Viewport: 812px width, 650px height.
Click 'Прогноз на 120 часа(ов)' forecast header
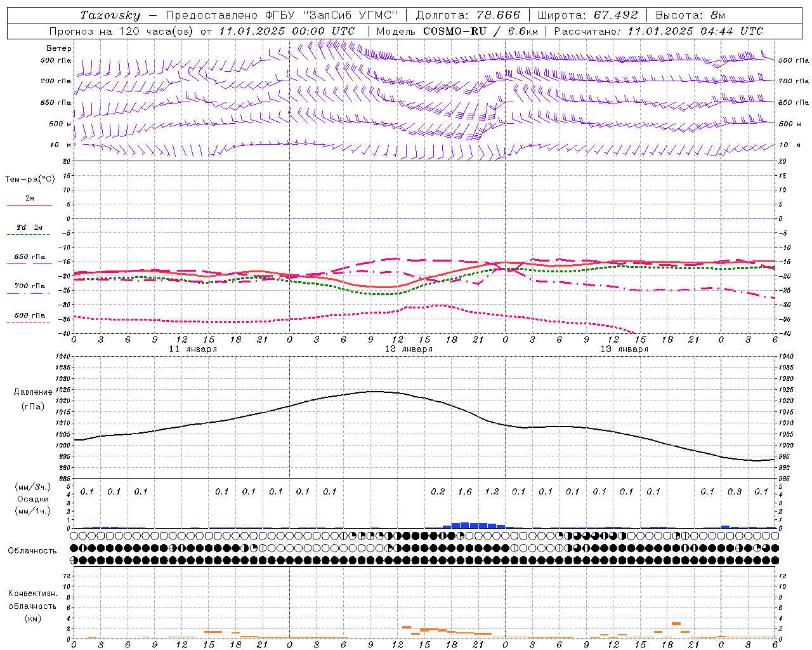122,31
